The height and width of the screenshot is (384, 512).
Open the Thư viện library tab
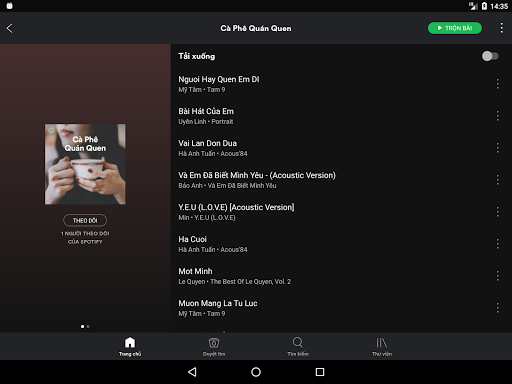(x=382, y=346)
